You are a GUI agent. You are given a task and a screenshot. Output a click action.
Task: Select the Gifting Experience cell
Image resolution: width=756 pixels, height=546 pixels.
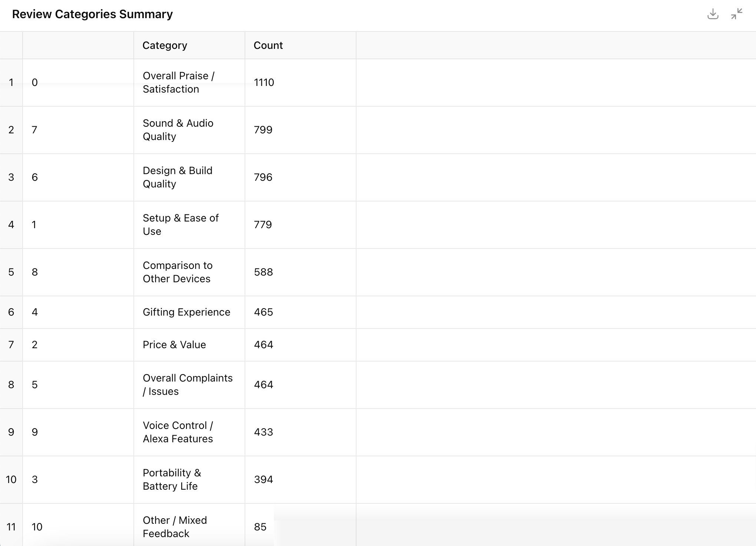click(186, 312)
